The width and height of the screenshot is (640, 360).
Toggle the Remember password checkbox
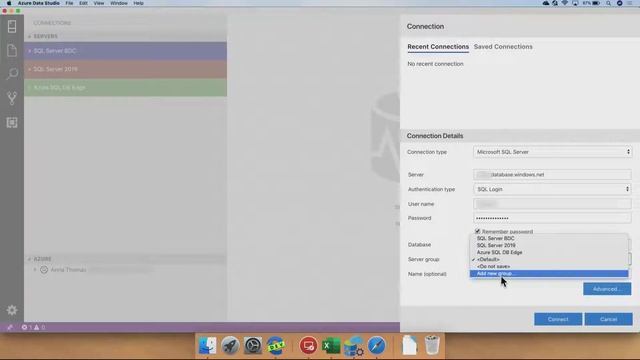pos(478,231)
